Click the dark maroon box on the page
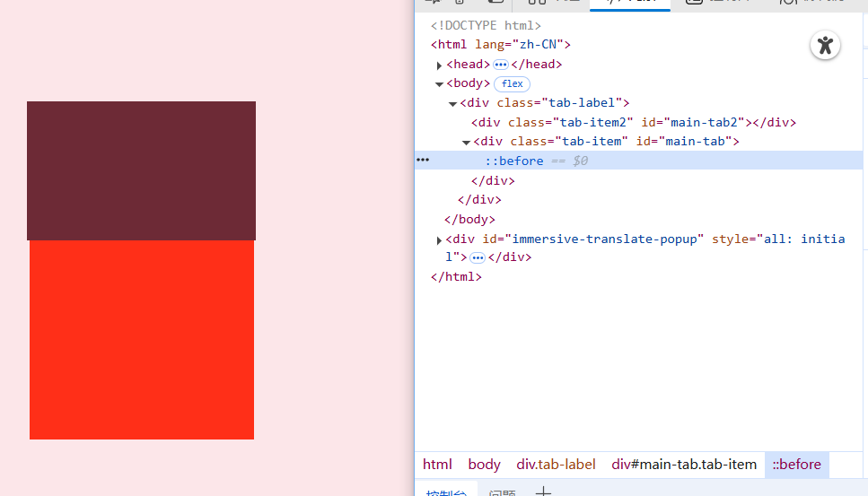868x496 pixels. pos(141,170)
